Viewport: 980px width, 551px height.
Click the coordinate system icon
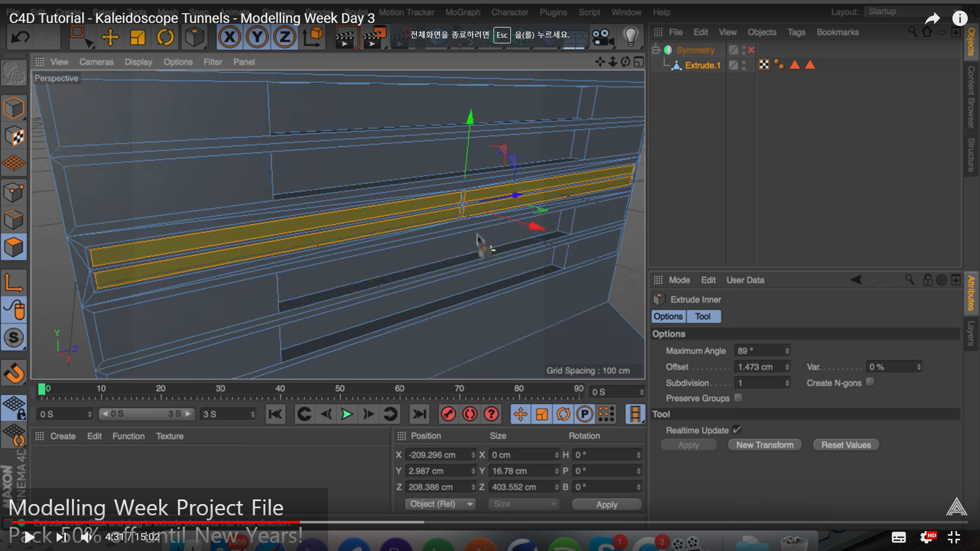313,37
